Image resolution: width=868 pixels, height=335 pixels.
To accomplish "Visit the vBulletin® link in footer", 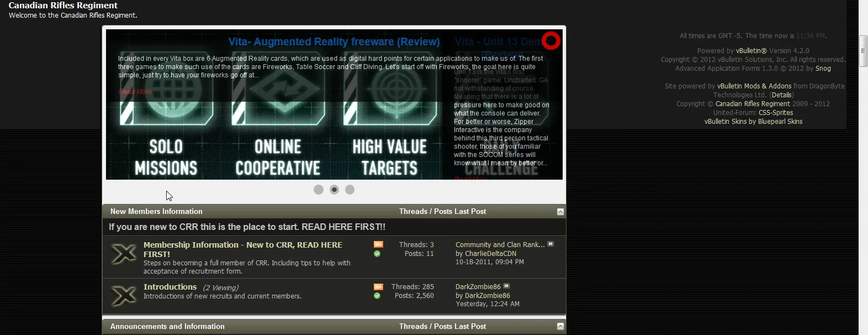I will tap(751, 51).
